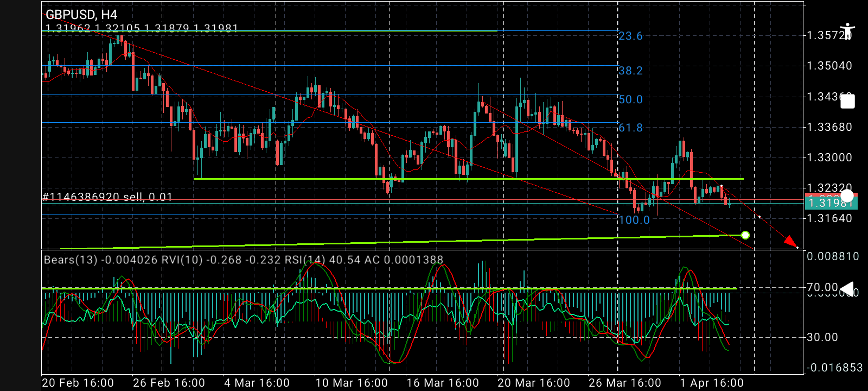The width and height of the screenshot is (868, 391).
Task: Tap the Bears(13) RVI RSI AC indicator label
Action: click(x=244, y=260)
